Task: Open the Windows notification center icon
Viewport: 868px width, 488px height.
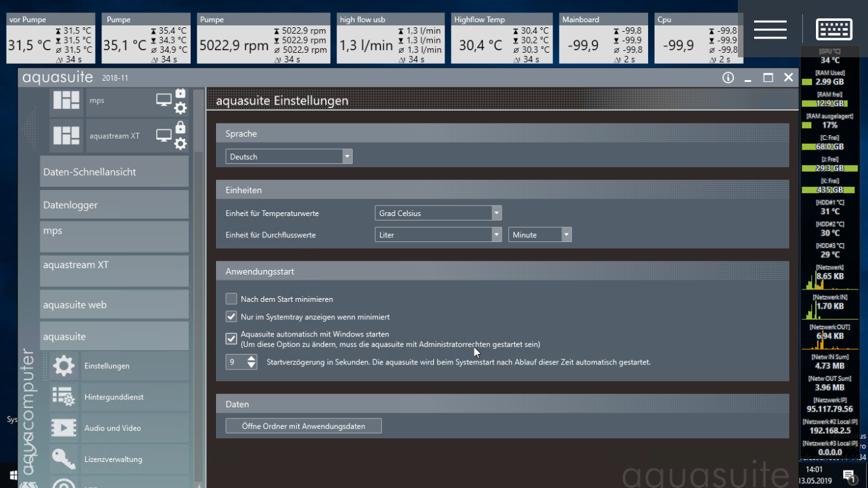Action: [849, 476]
